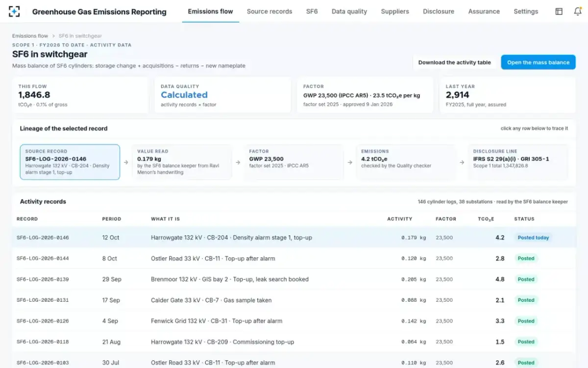Open the notifications bell
This screenshot has width=588, height=368.
pos(578,11)
